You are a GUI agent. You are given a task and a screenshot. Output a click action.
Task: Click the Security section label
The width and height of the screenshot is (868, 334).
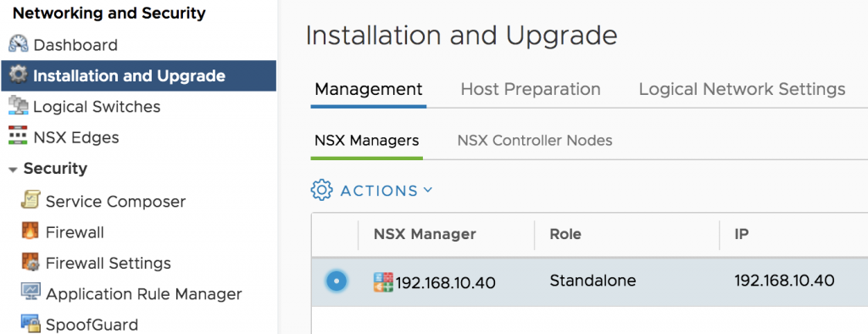55,169
